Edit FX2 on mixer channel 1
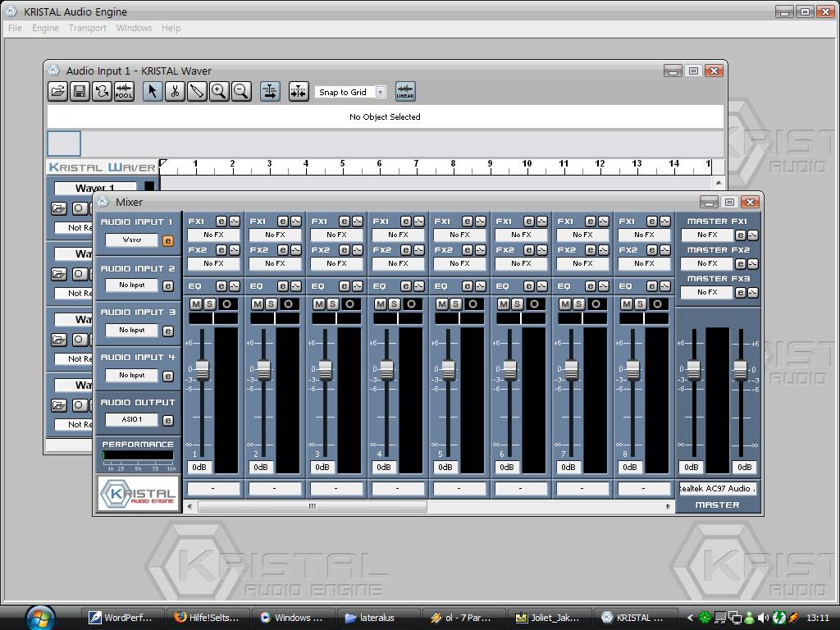 (221, 250)
